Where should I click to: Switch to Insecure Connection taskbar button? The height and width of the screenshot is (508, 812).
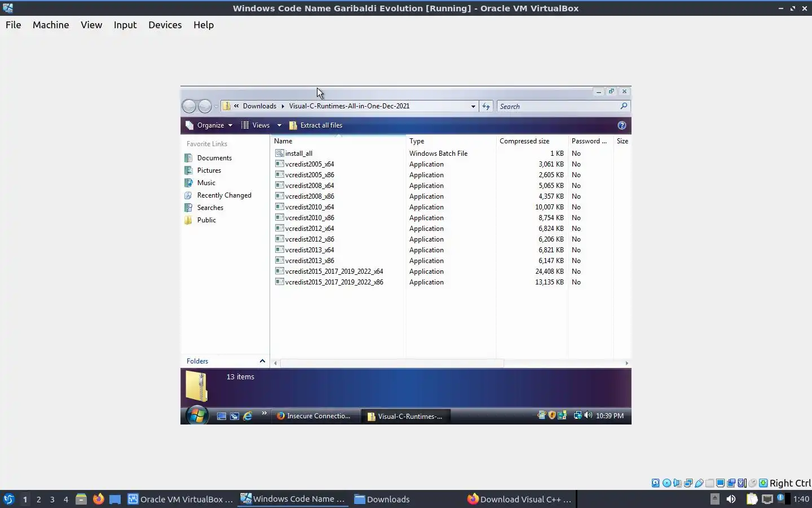click(x=316, y=416)
